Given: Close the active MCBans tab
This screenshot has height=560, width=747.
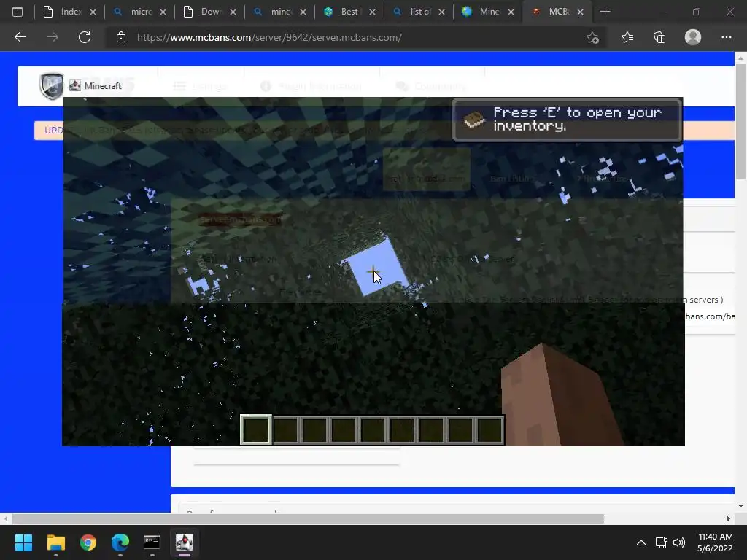Looking at the screenshot, I should coord(580,12).
